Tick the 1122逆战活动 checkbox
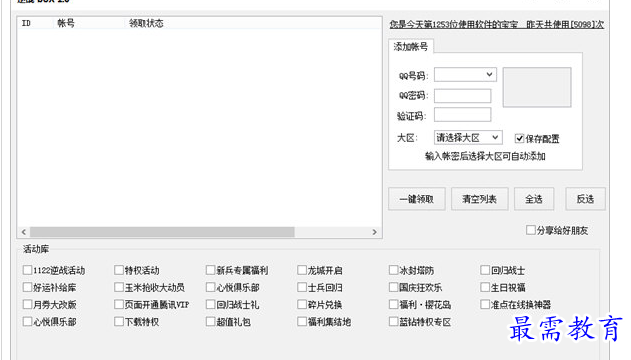The height and width of the screenshot is (360, 631). (x=27, y=270)
